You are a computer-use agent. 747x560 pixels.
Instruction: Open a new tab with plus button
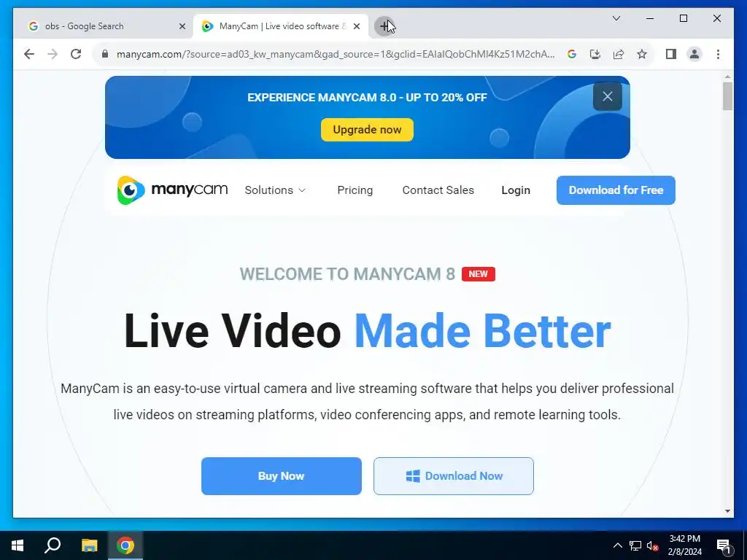pyautogui.click(x=384, y=26)
